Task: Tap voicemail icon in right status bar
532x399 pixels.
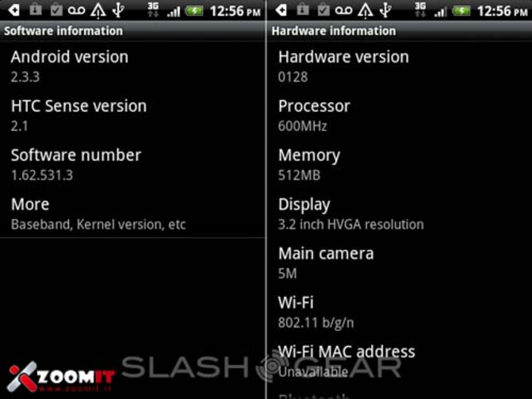Action: tap(344, 11)
